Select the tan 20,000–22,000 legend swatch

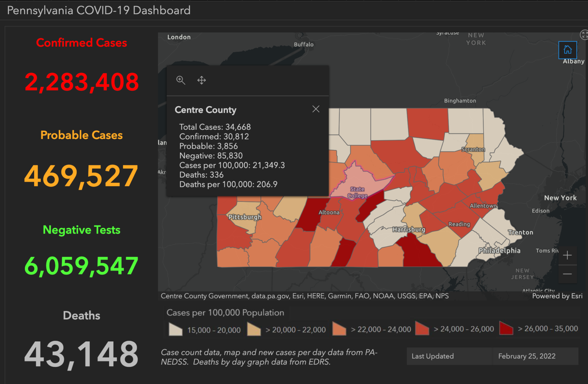pos(253,329)
